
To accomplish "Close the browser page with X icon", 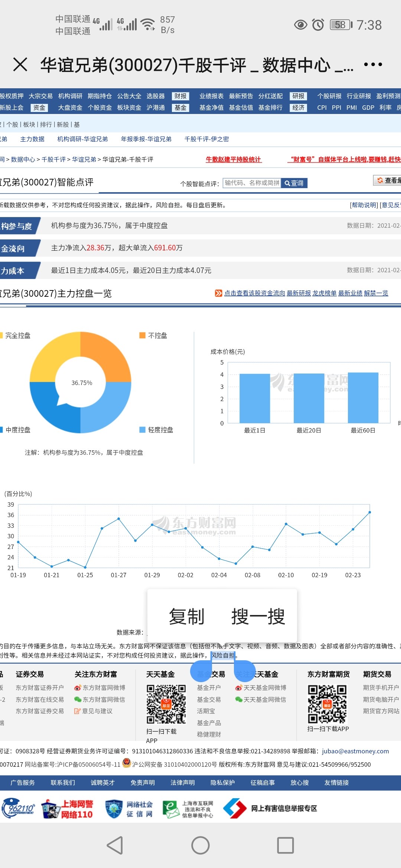I will click(20, 64).
